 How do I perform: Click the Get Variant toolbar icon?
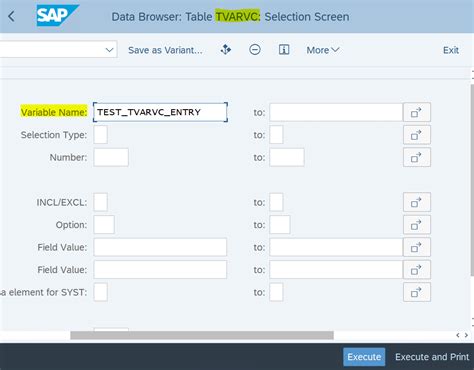tap(226, 50)
